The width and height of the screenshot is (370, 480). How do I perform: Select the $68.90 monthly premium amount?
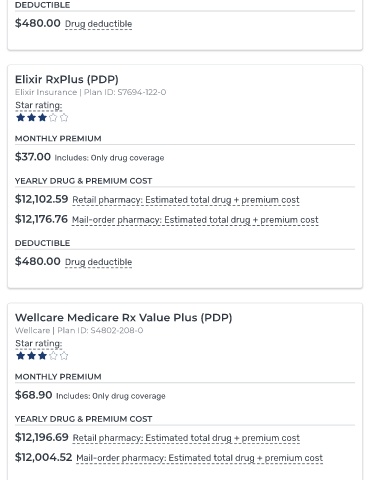33,395
